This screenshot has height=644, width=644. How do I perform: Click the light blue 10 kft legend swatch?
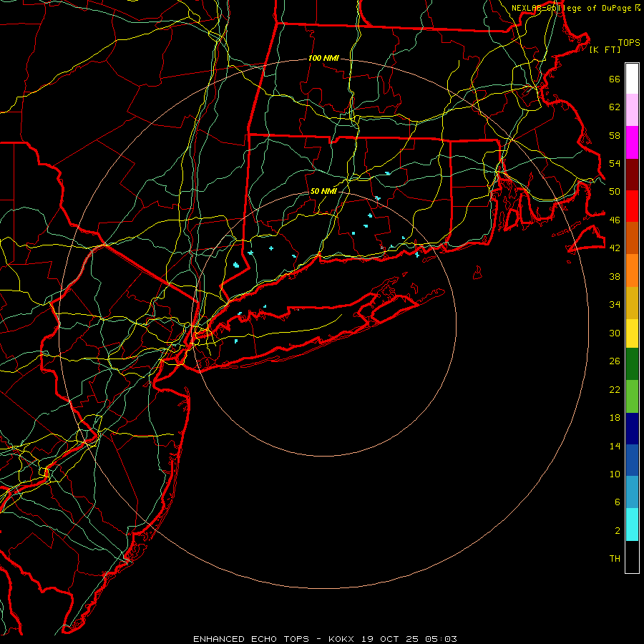(x=632, y=492)
